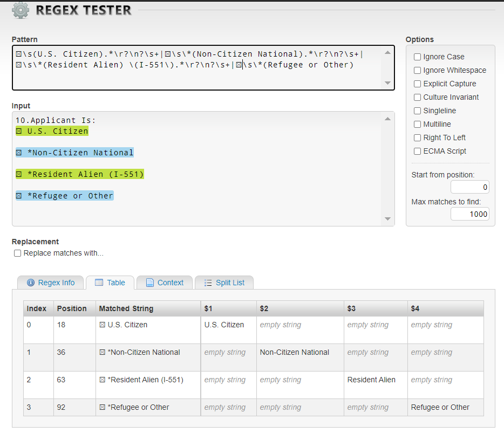Click the $4 column header

pyautogui.click(x=446, y=308)
